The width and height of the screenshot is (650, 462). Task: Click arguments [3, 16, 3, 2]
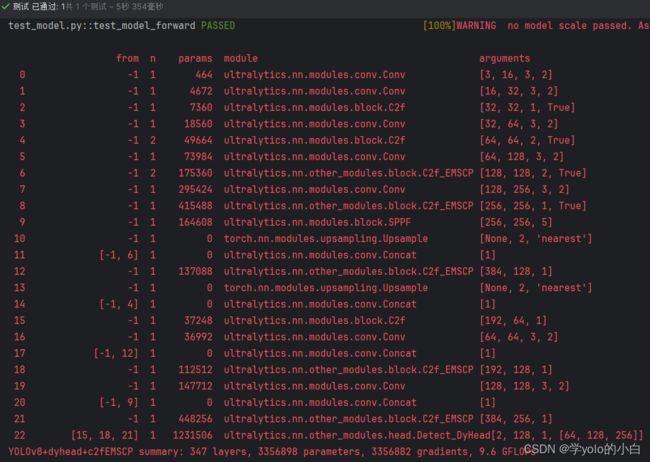click(x=516, y=75)
